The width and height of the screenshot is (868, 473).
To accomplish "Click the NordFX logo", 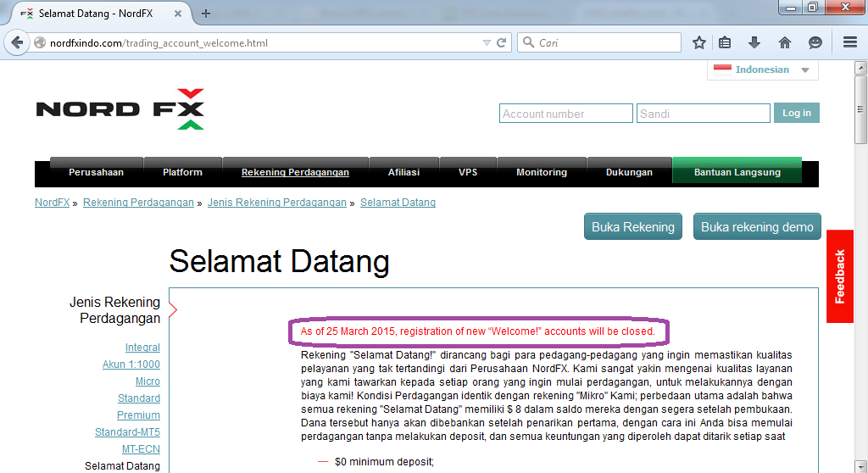I will (x=120, y=109).
